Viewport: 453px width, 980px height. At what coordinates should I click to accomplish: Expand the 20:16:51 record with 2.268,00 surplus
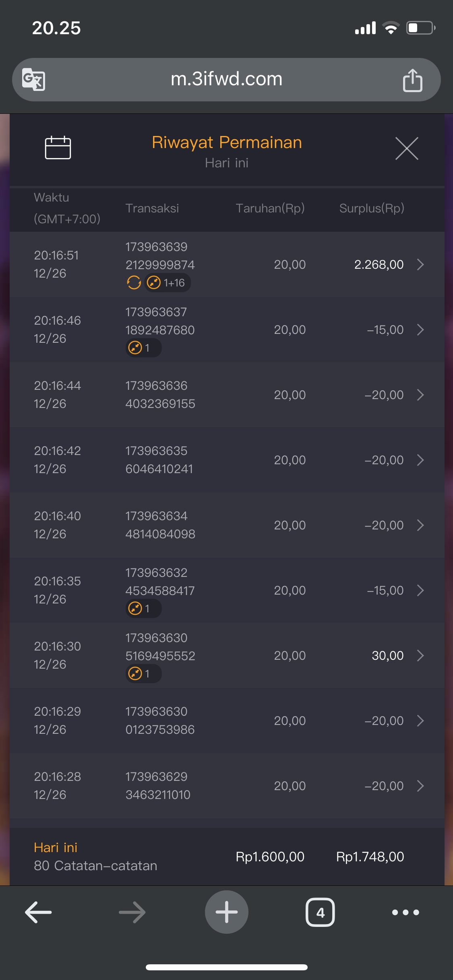(x=420, y=264)
